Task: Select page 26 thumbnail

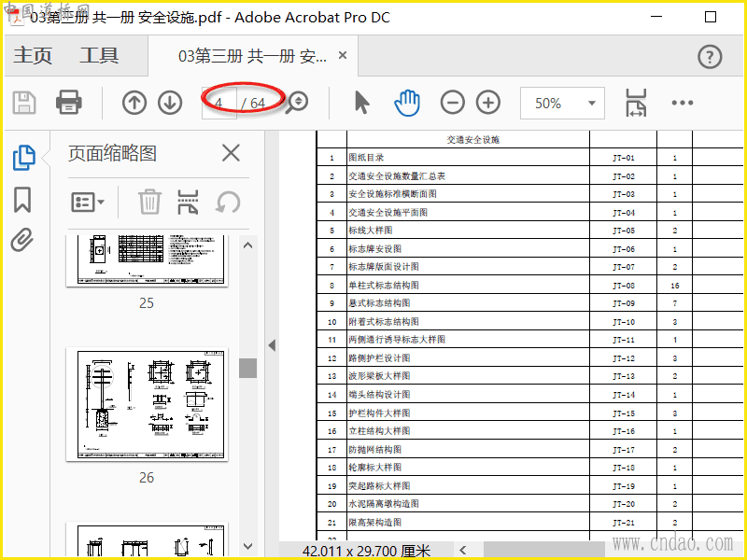Action: [147, 404]
